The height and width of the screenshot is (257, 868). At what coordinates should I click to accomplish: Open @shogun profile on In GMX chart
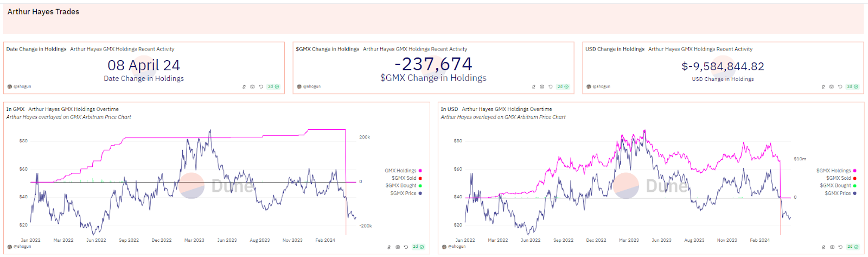[x=19, y=247]
